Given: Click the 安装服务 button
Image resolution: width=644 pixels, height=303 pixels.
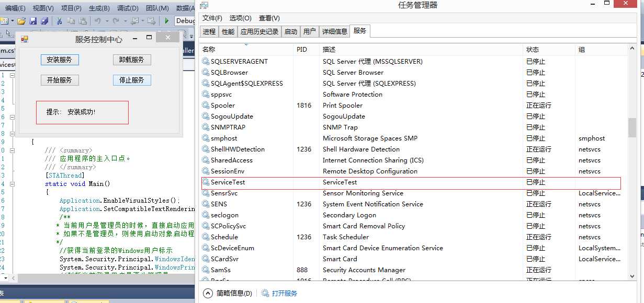Looking at the screenshot, I should click(60, 60).
